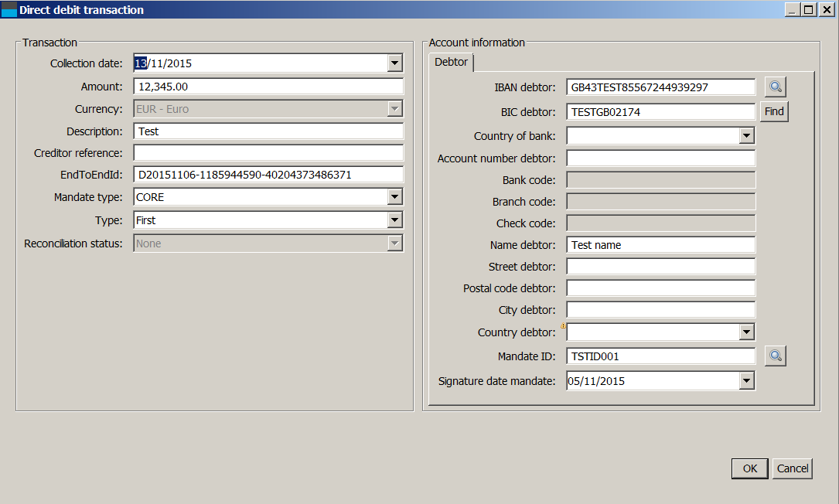
Task: Click the EndToEndId input field
Action: (268, 175)
